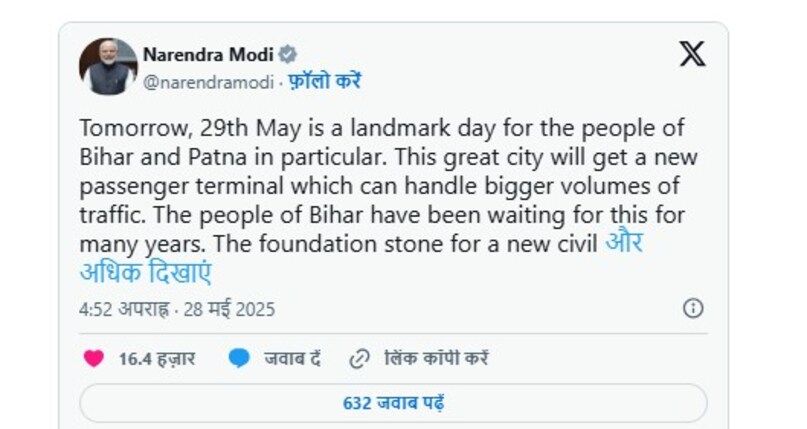Like the tweet with the heart icon
Image resolution: width=807 pixels, height=429 pixels.
point(93,358)
